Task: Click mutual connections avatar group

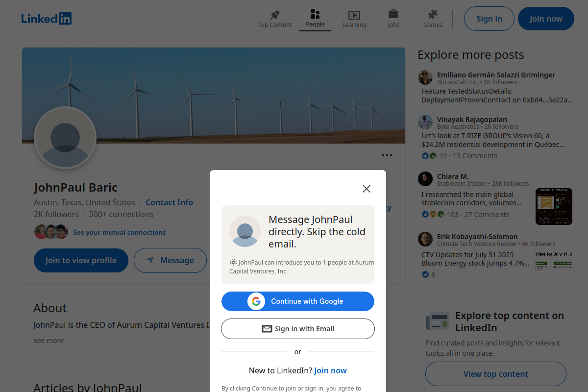Action: point(51,232)
